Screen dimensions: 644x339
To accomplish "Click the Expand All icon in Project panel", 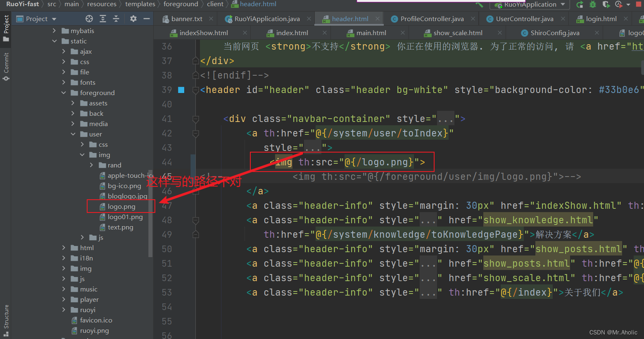I will (x=103, y=19).
